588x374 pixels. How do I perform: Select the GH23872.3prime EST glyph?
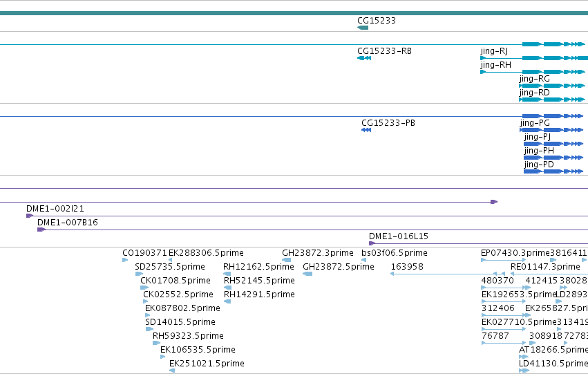287,260
